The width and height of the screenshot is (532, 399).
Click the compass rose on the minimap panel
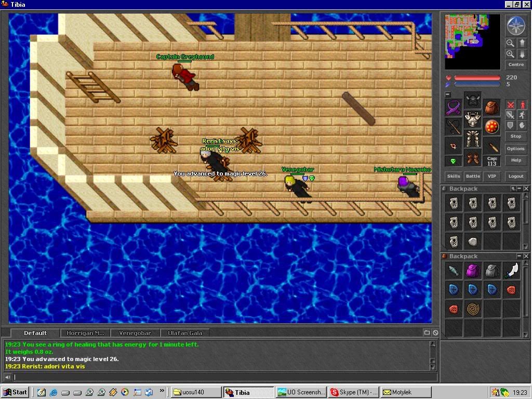[516, 26]
